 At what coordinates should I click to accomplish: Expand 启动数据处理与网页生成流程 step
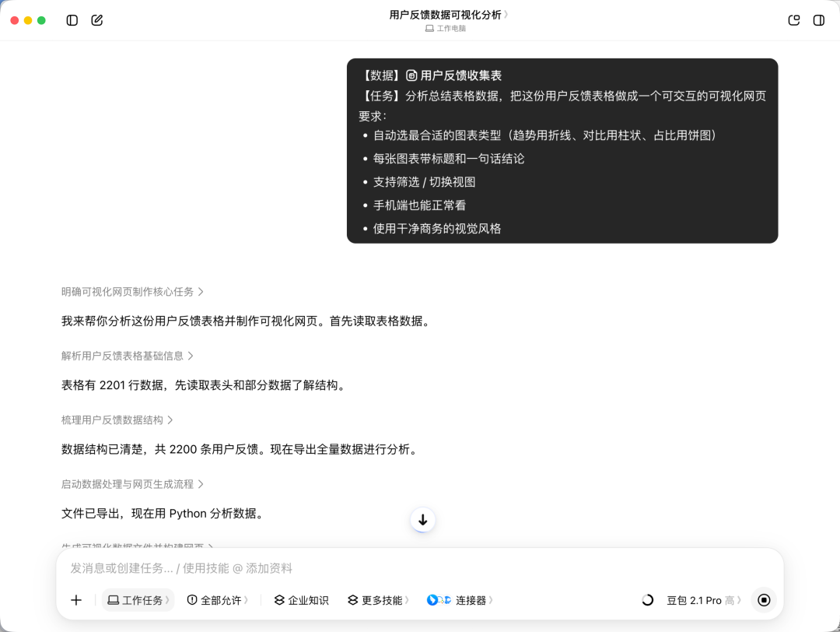(x=132, y=484)
